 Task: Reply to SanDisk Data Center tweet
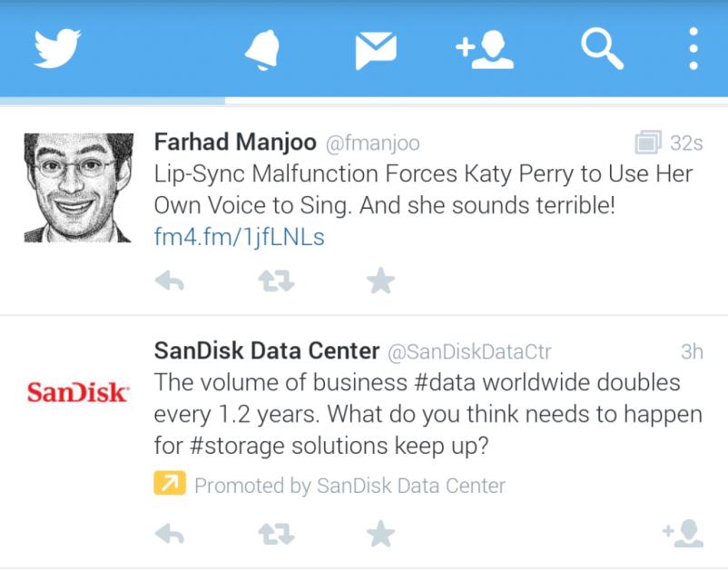[x=170, y=534]
